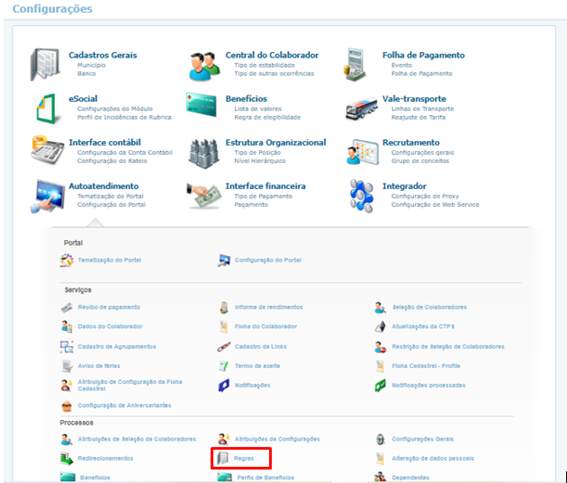This screenshot has width=567, height=483.
Task: Open Tematização do Portal in Portal section
Action: [x=109, y=260]
